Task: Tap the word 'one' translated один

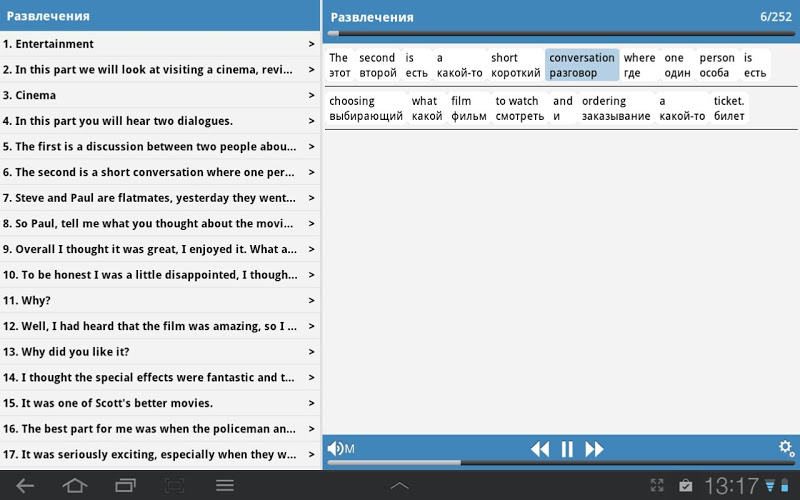Action: (x=677, y=65)
